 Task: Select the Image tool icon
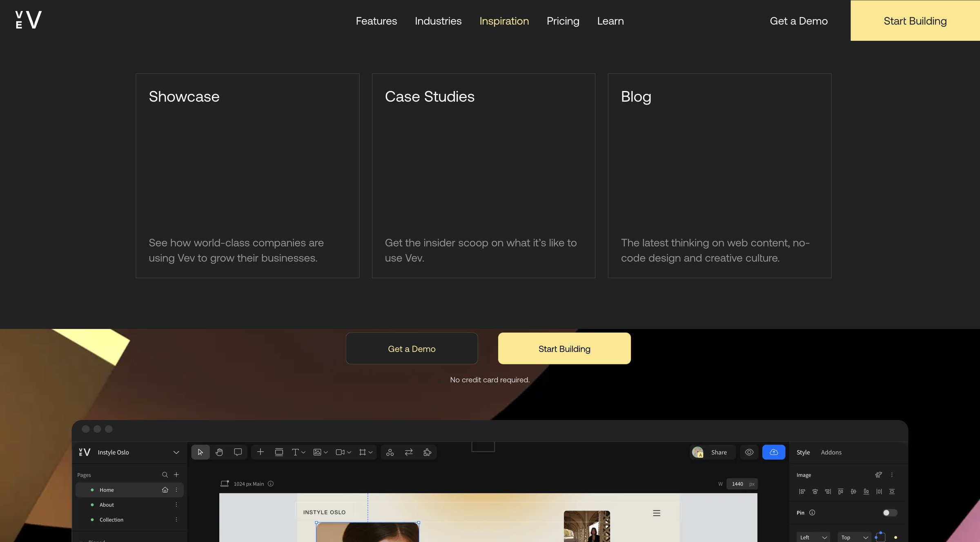click(317, 452)
